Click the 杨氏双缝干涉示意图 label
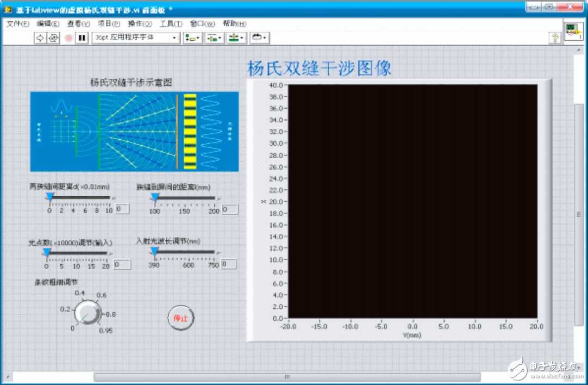The image size is (588, 385). pos(132,83)
